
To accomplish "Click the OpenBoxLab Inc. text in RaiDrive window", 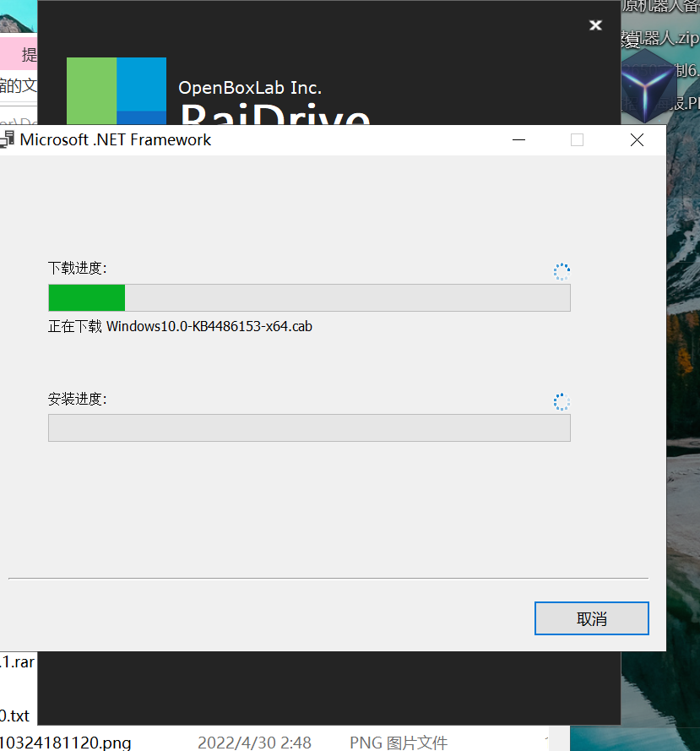I will (250, 88).
